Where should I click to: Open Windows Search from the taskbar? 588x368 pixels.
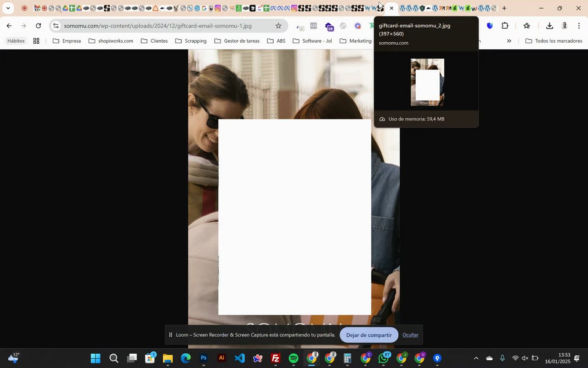(113, 358)
